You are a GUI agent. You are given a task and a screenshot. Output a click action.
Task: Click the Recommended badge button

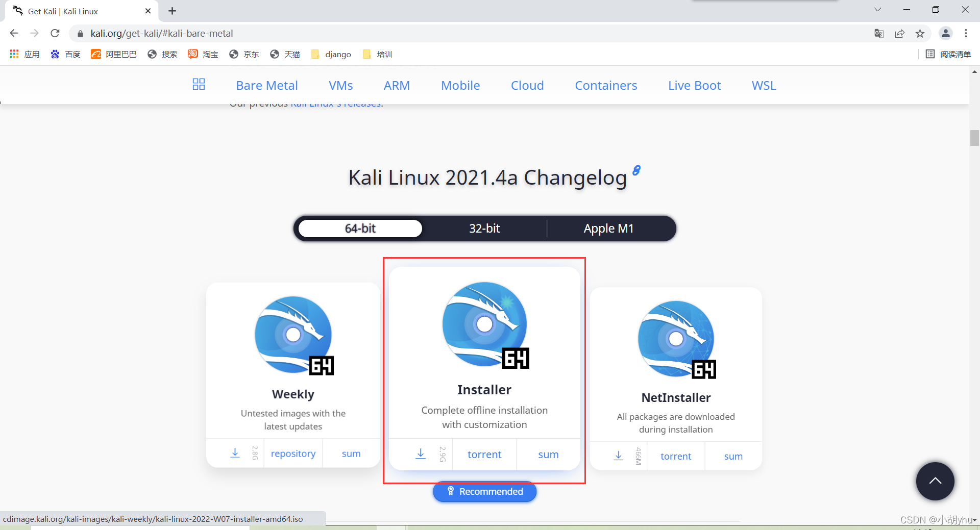[485, 492]
